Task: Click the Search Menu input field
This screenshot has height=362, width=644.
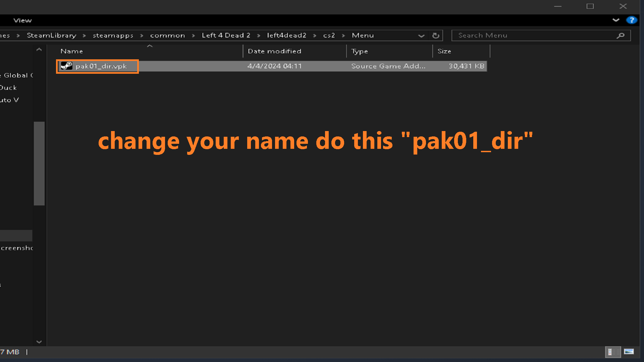Action: [x=533, y=36]
